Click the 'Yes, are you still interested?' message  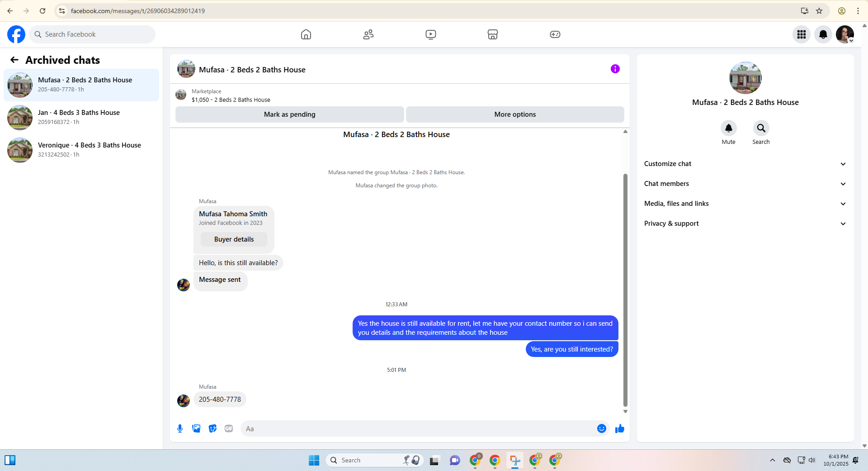point(572,349)
